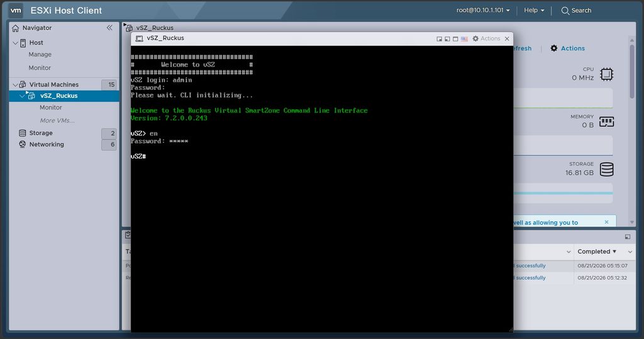The width and height of the screenshot is (644, 339).
Task: Select Host in Navigator
Action: coord(36,43)
